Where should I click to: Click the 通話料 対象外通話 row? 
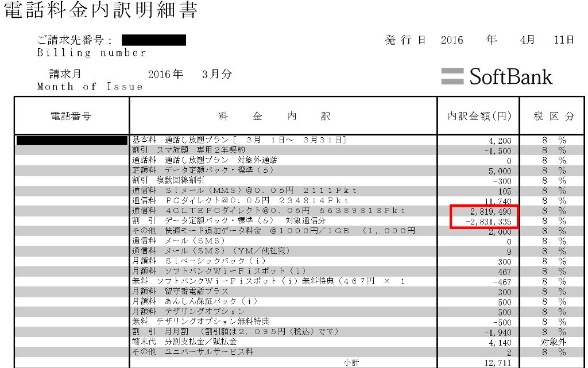(x=204, y=160)
